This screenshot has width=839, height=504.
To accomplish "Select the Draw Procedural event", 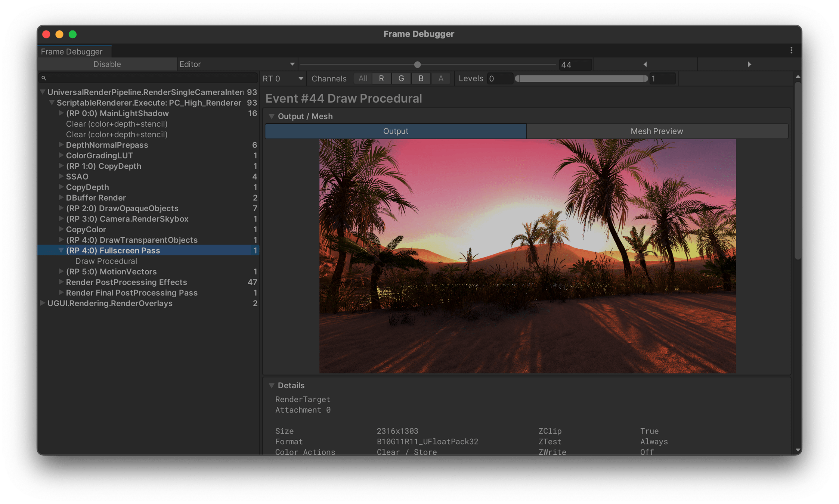I will 106,261.
